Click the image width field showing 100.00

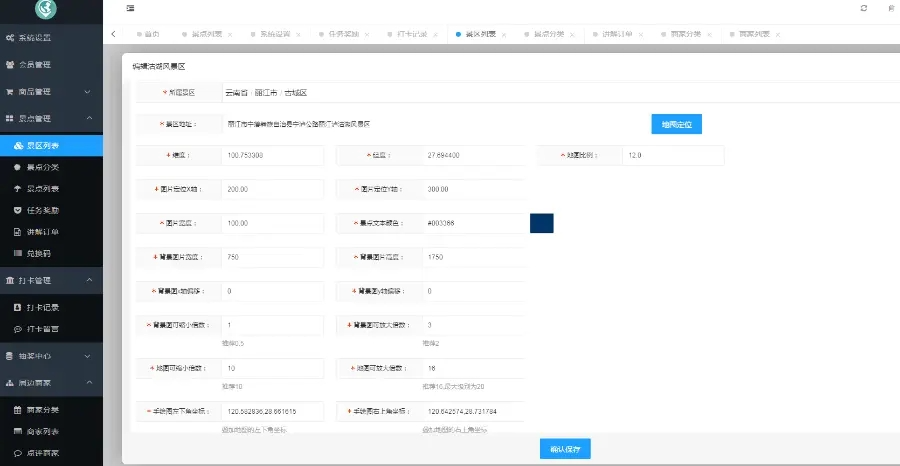(x=273, y=223)
